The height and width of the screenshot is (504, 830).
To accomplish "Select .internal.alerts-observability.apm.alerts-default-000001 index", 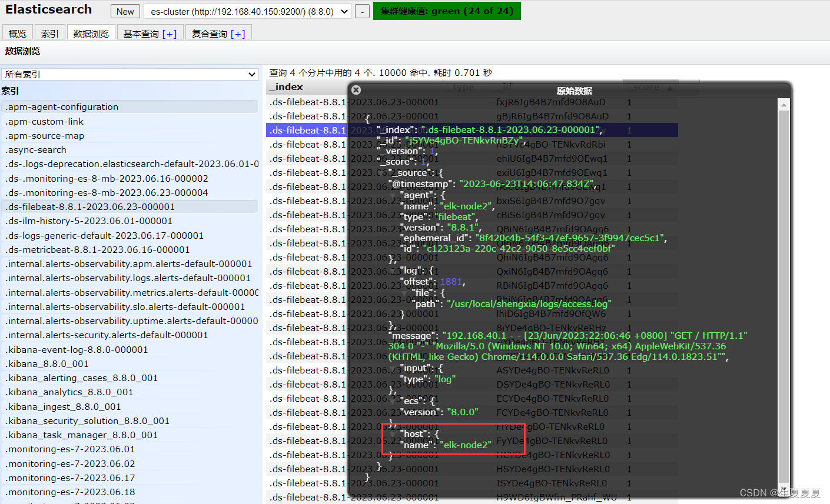I will coord(130,263).
